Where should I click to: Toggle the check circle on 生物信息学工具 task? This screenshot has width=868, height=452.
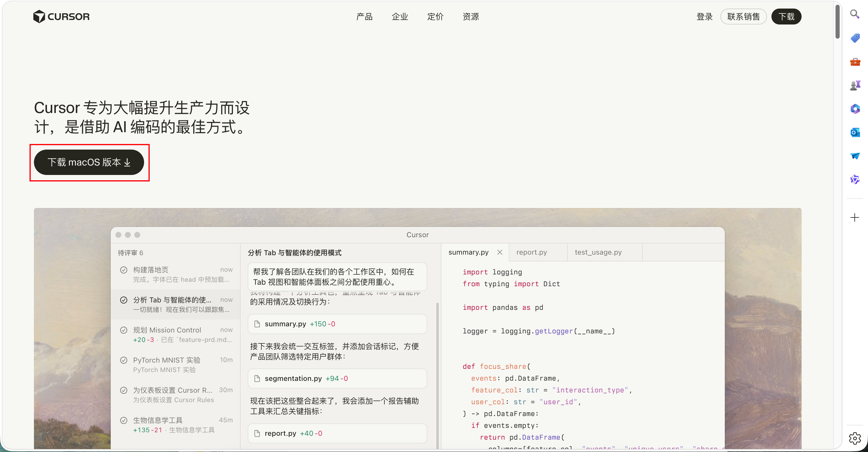[124, 420]
